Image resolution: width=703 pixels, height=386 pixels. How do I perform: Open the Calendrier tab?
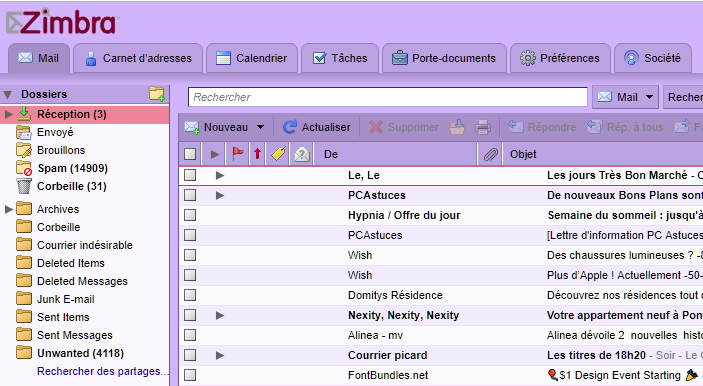(252, 58)
